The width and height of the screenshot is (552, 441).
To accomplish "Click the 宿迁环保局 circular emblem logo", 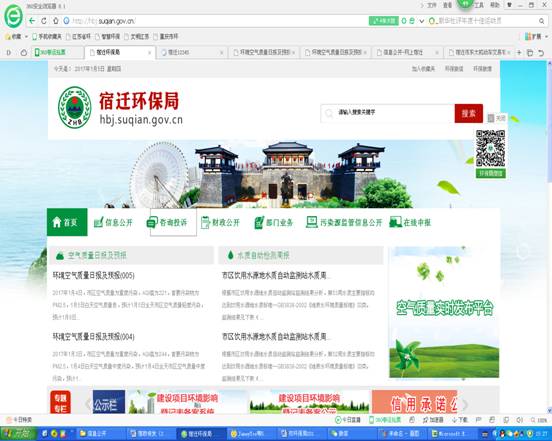I will point(74,107).
